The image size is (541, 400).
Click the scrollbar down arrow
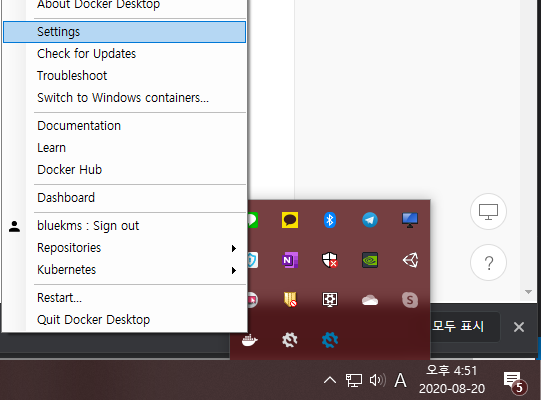[x=528, y=292]
